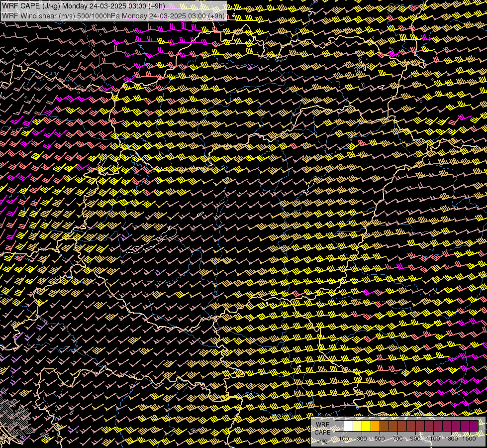Image resolution: width=487 pixels, height=448 pixels.
Task: Click the legend value 900
Action: (415, 439)
